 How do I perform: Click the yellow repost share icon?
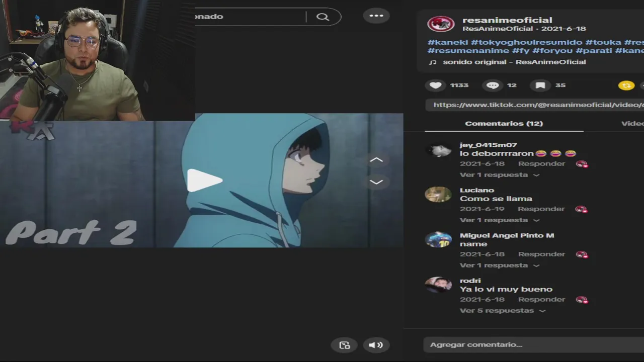(626, 85)
